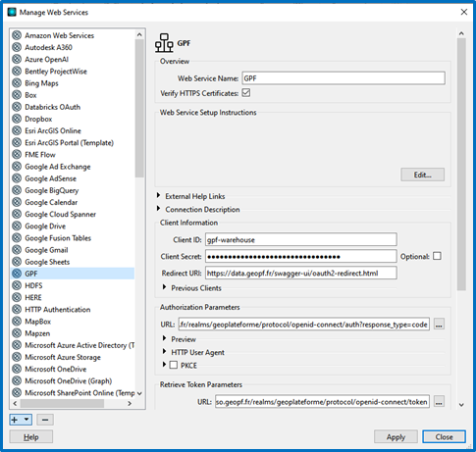Open the add service dropdown arrow
The image size is (476, 452).
(x=26, y=420)
